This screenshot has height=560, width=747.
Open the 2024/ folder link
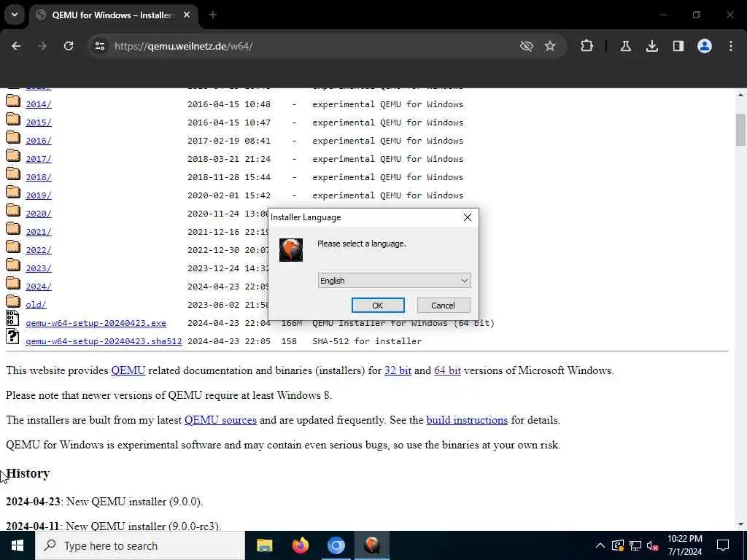pyautogui.click(x=39, y=287)
